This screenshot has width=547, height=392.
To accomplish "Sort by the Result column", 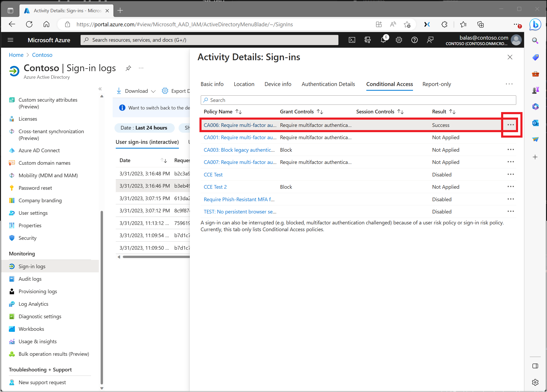I will [443, 112].
